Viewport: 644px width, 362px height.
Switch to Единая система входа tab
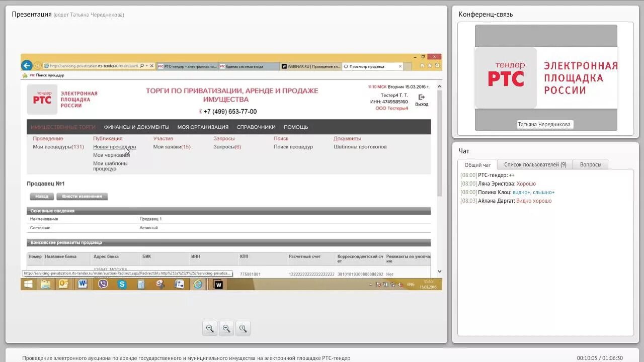[249, 66]
